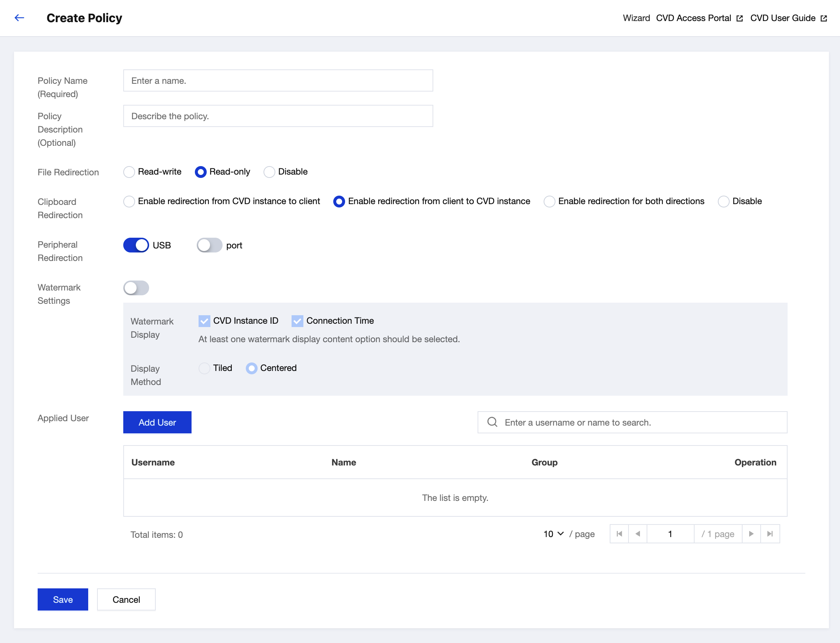Open the items per page dropdown

click(553, 534)
